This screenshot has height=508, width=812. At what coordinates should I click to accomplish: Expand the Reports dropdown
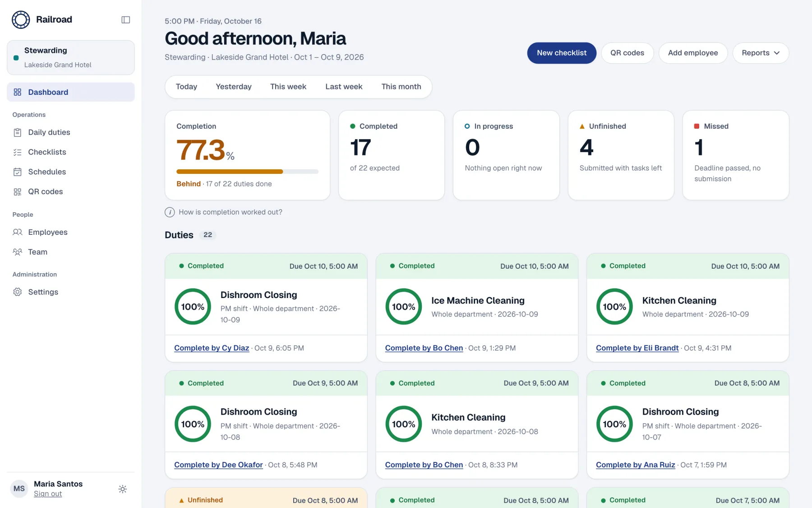761,53
